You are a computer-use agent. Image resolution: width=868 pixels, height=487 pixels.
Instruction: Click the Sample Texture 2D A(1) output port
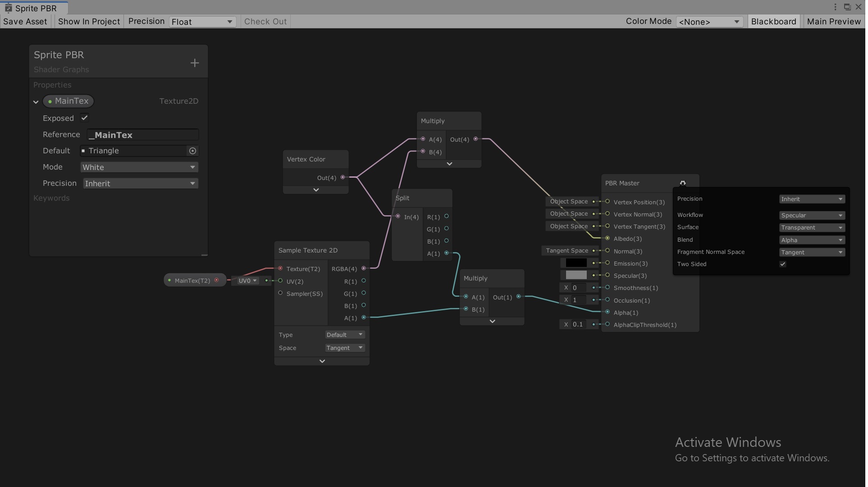pyautogui.click(x=364, y=317)
